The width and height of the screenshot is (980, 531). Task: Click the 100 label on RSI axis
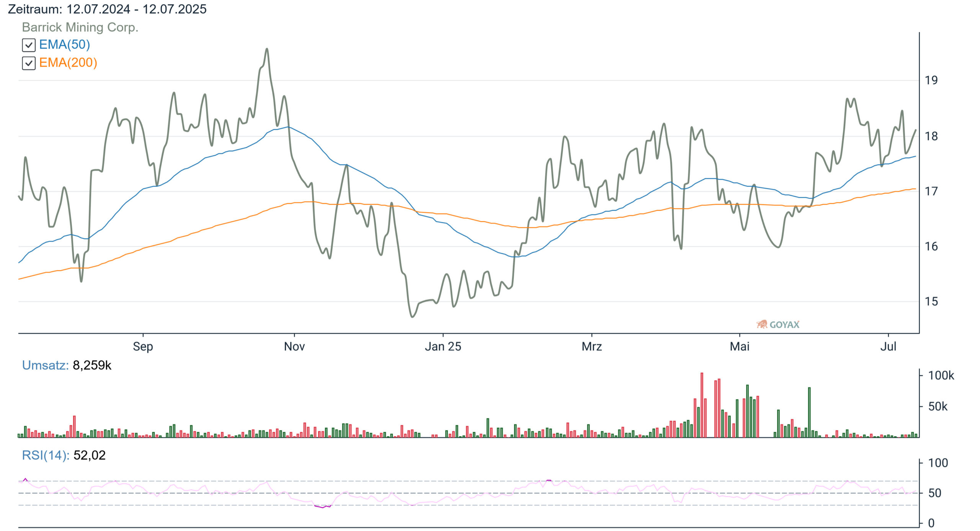pos(938,463)
